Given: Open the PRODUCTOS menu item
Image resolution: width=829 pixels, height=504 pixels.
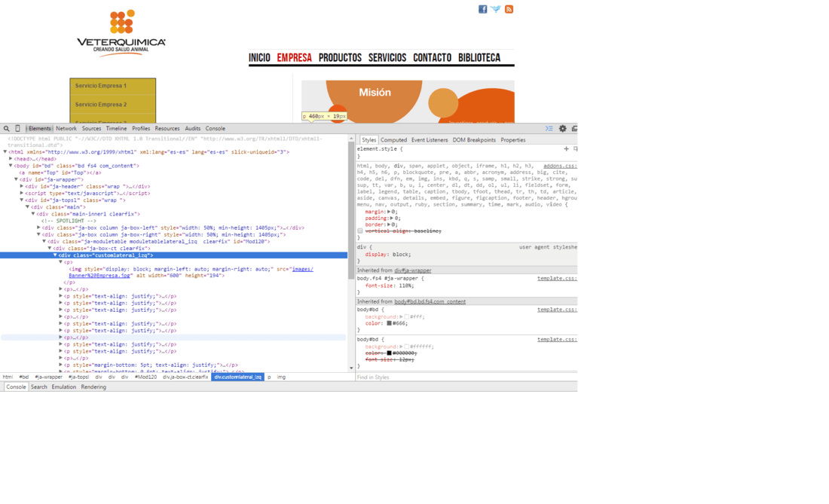Looking at the screenshot, I should click(340, 57).
